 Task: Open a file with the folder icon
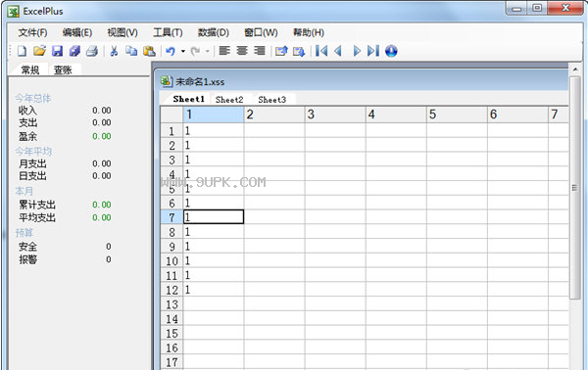tap(39, 51)
